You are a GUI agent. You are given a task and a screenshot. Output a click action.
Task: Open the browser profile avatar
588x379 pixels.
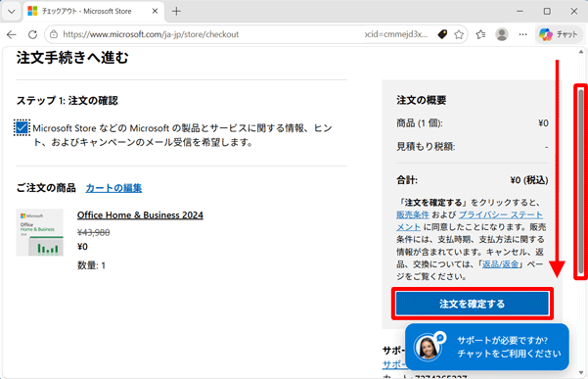click(x=502, y=34)
